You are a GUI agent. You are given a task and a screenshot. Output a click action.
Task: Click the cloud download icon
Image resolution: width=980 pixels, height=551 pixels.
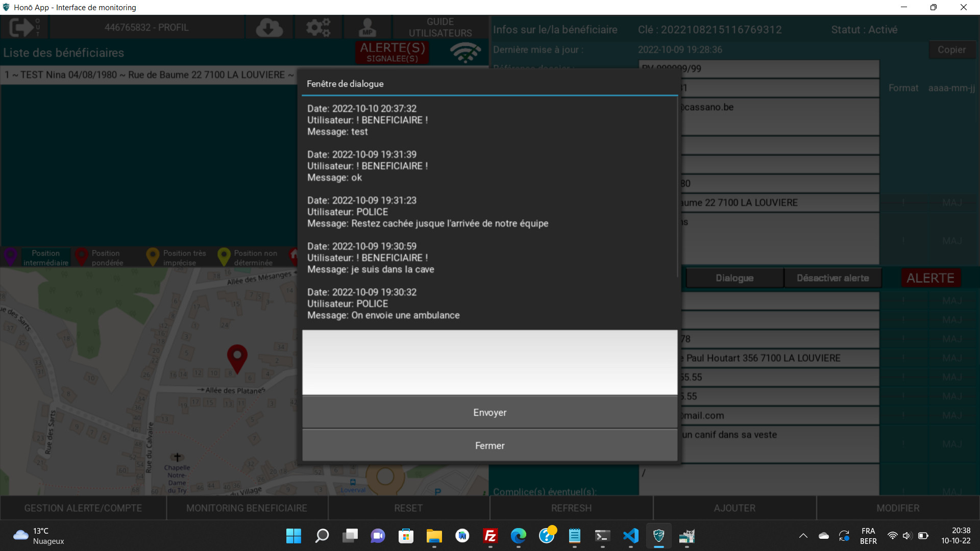click(x=269, y=27)
